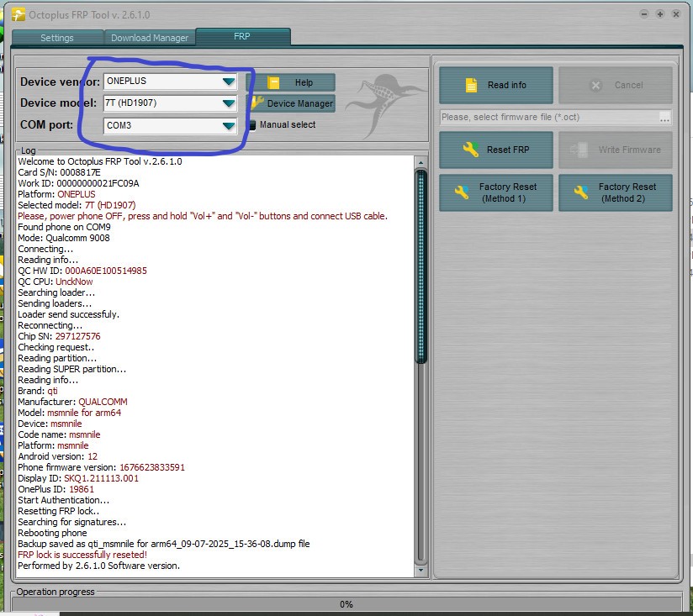This screenshot has width=693, height=616.
Task: Click firmware browse ellipsis button
Action: coord(664,118)
